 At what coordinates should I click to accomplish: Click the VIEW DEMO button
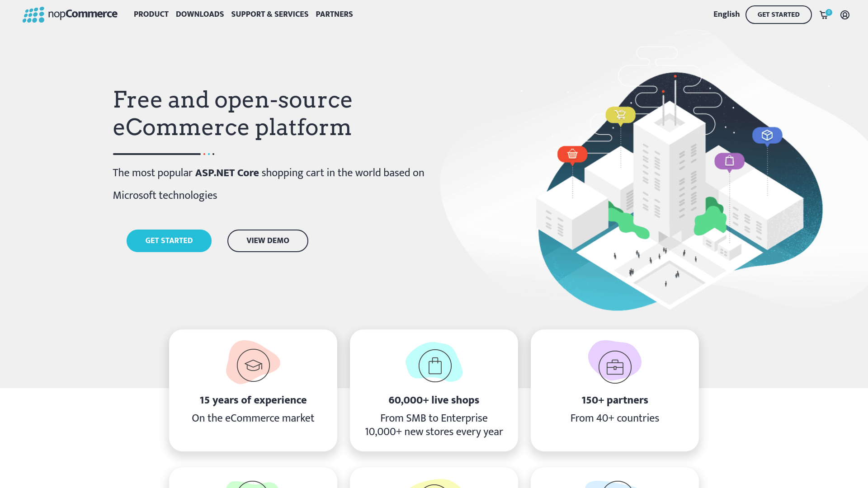pos(268,241)
